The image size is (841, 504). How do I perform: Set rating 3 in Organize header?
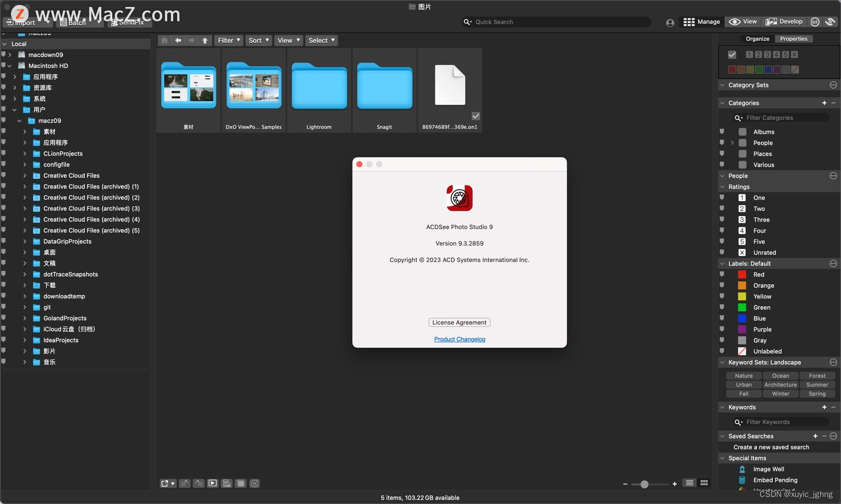767,54
